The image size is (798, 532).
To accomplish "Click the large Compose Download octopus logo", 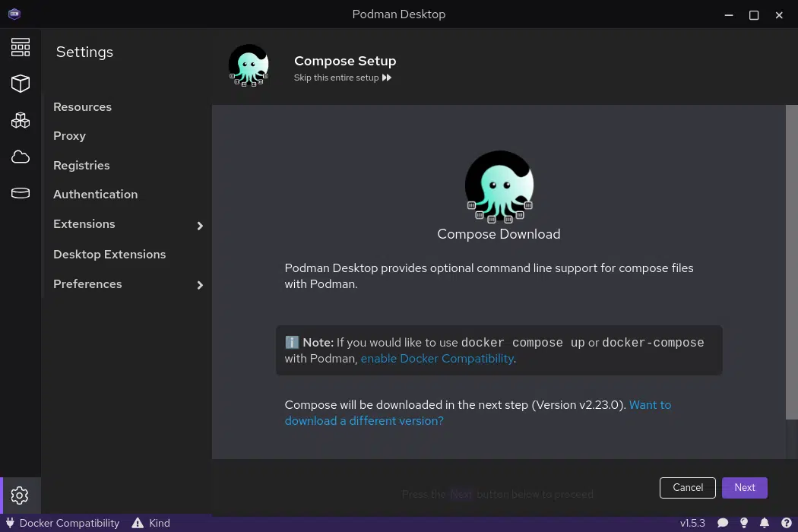I will (499, 187).
